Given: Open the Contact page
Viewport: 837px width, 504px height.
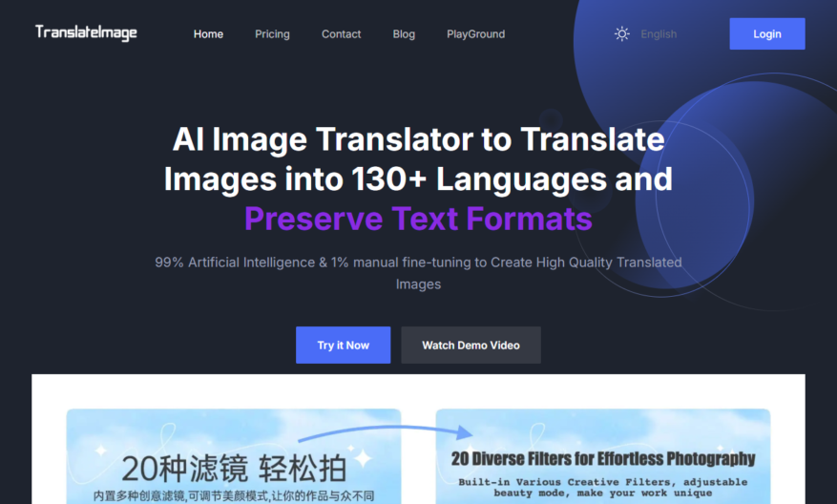Looking at the screenshot, I should click(341, 34).
